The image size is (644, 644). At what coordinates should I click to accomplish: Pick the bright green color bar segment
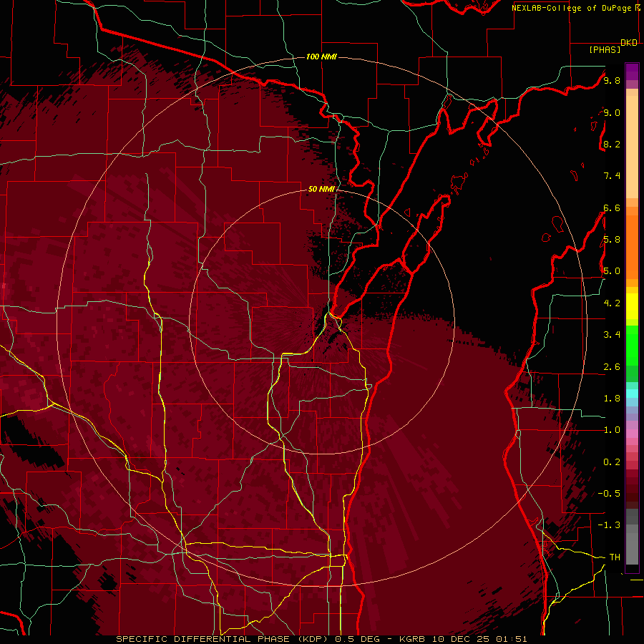632,345
